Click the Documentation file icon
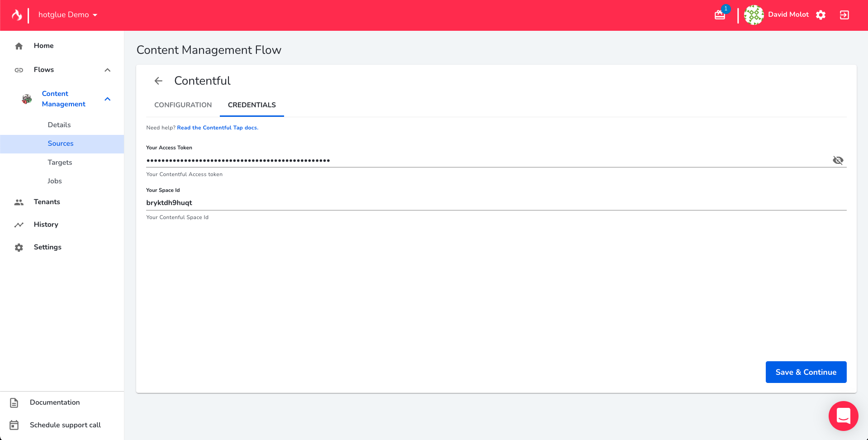This screenshot has height=440, width=868. click(14, 402)
